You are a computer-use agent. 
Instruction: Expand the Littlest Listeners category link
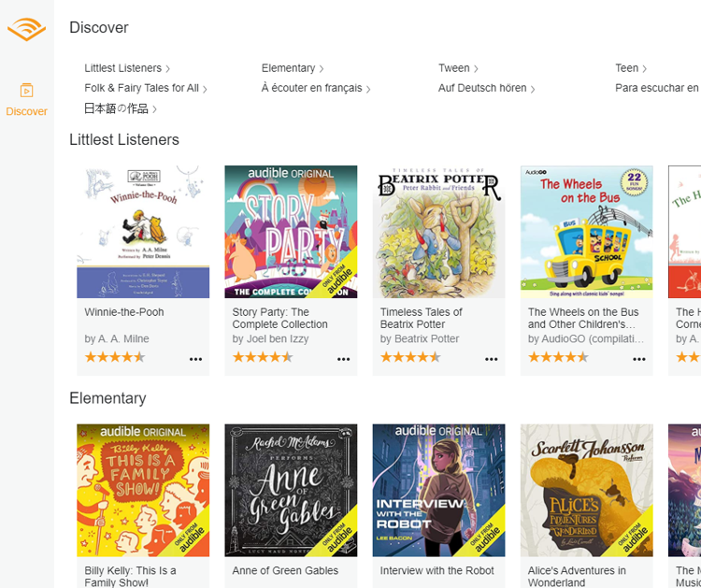(x=127, y=68)
